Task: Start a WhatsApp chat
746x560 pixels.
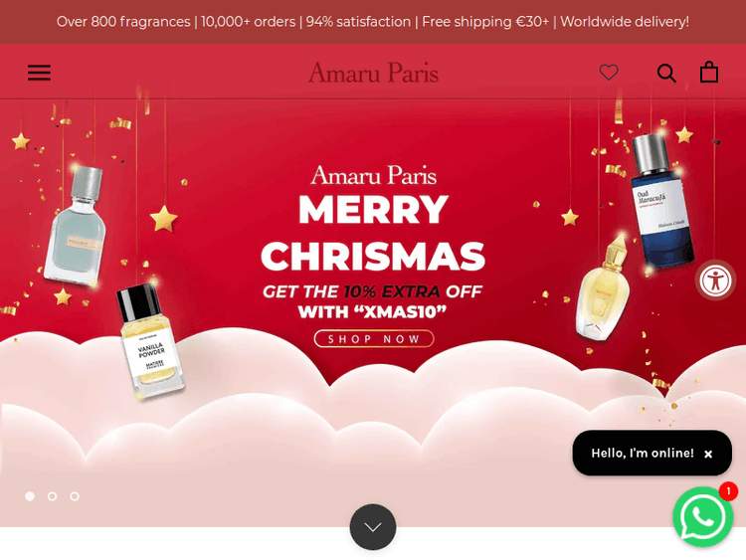Action: click(702, 516)
